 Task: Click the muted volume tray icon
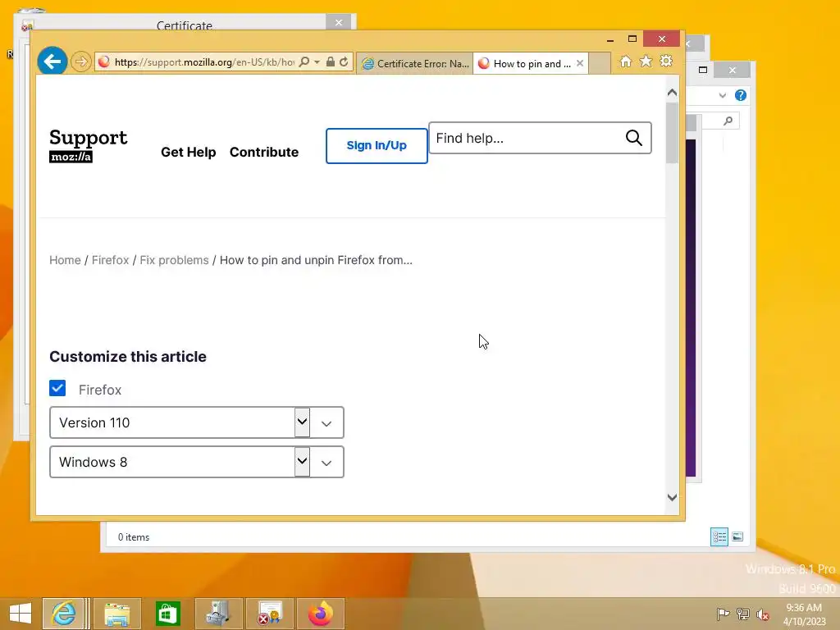[x=763, y=614]
